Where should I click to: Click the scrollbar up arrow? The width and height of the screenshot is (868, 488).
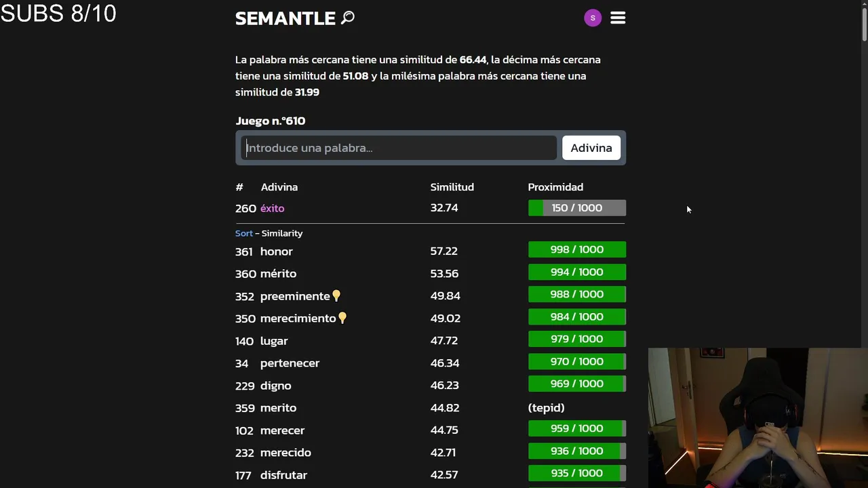pyautogui.click(x=864, y=4)
